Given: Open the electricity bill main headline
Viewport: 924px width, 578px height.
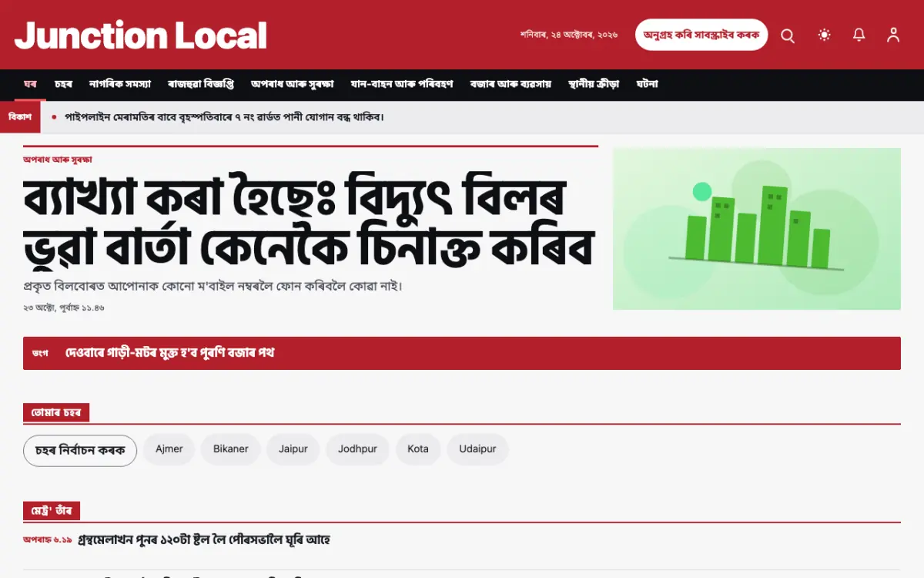Looking at the screenshot, I should coord(310,221).
